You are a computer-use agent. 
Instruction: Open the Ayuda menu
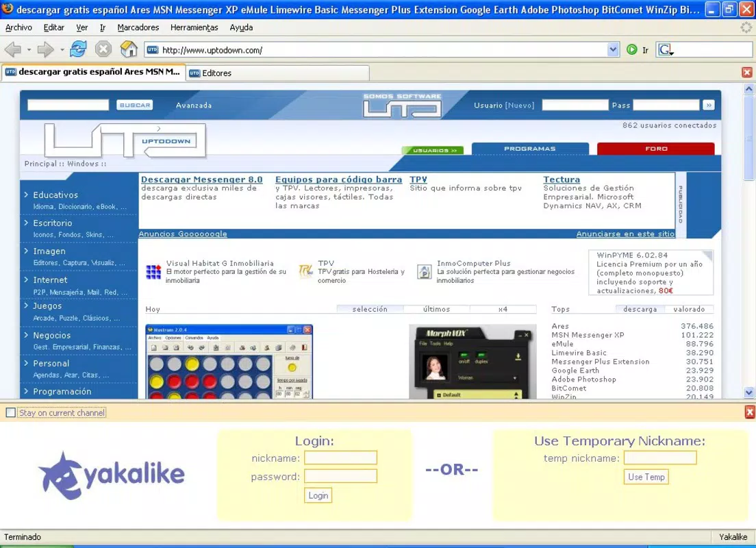241,27
